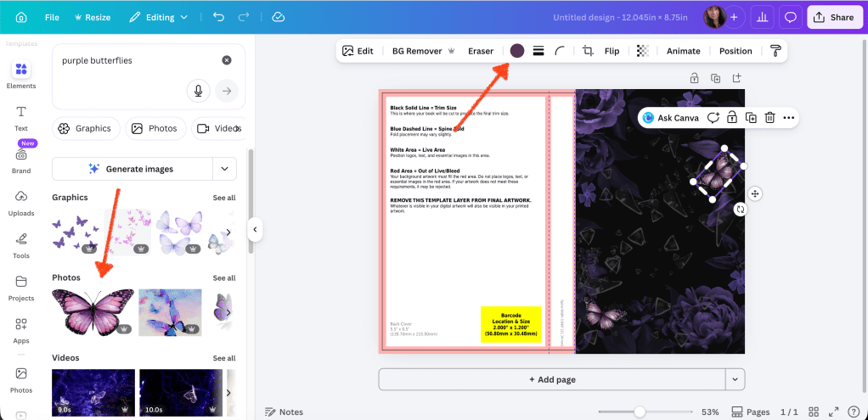Open the Text tab in sidebar
Screen dimensions: 868x420
[21, 118]
